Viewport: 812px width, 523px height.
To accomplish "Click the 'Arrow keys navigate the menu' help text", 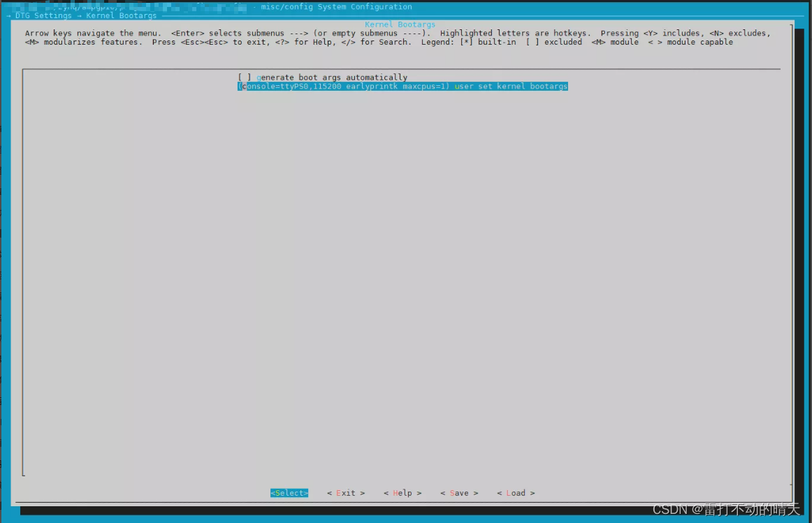I will [93, 33].
